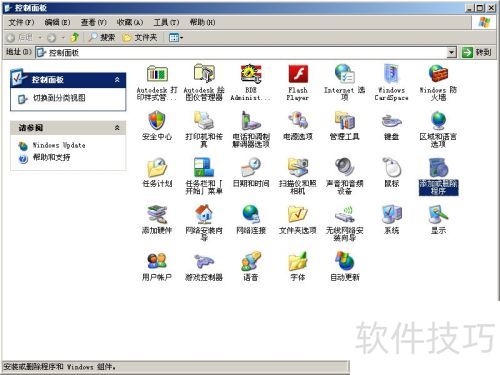
Task: Open the 帮助(H) menu
Action: [202, 22]
